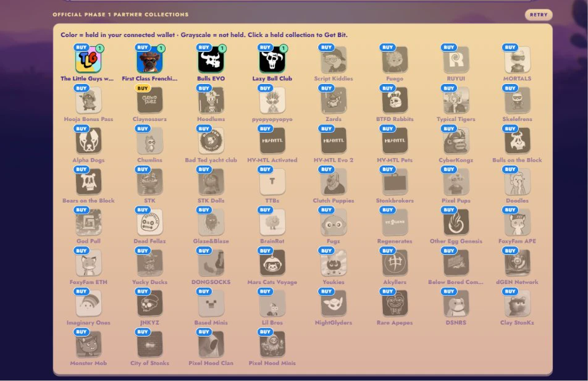
Task: Click the "Pixel Hood Clan" label
Action: [211, 363]
